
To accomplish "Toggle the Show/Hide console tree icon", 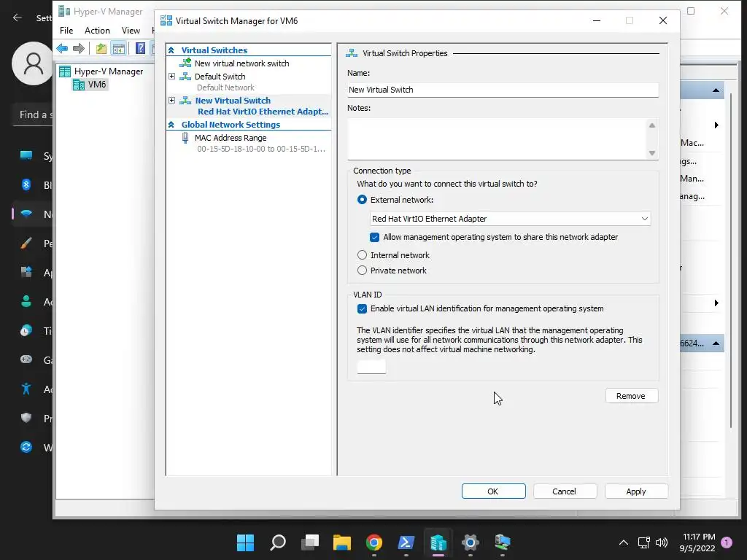I will click(x=119, y=48).
